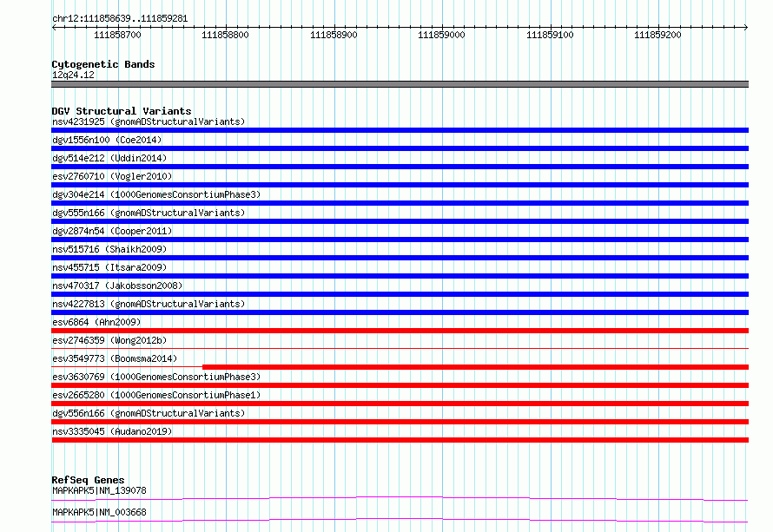
Task: Click esv2760710 (Vogler2010) label
Action: click(x=112, y=176)
